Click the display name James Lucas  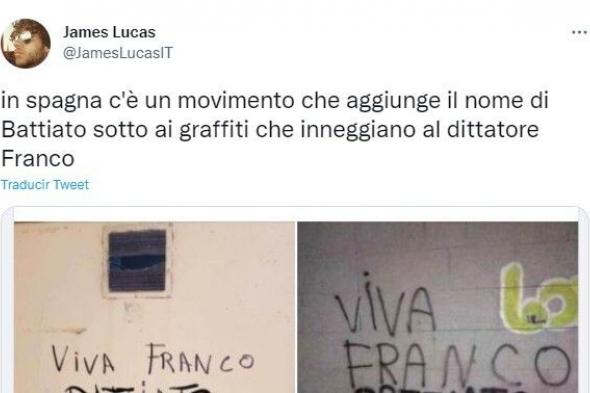(x=109, y=32)
